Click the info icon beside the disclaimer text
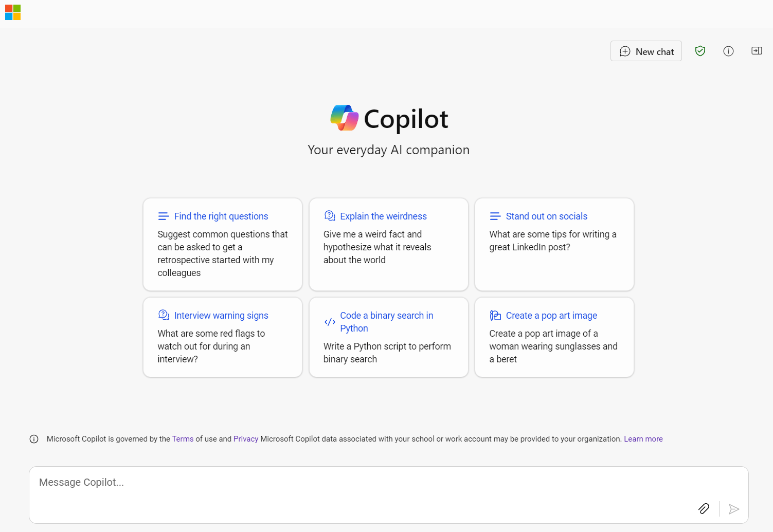Viewport: 773px width, 532px height. click(33, 439)
